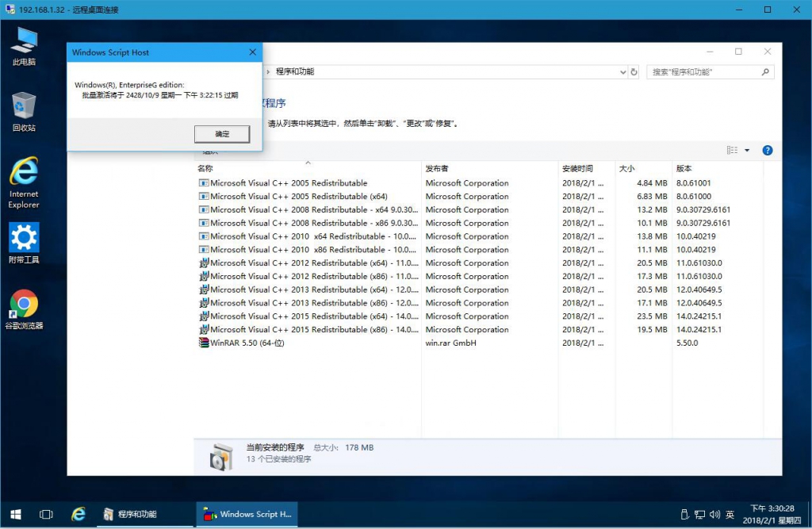Minimize the 程序和功能 window

tap(710, 52)
